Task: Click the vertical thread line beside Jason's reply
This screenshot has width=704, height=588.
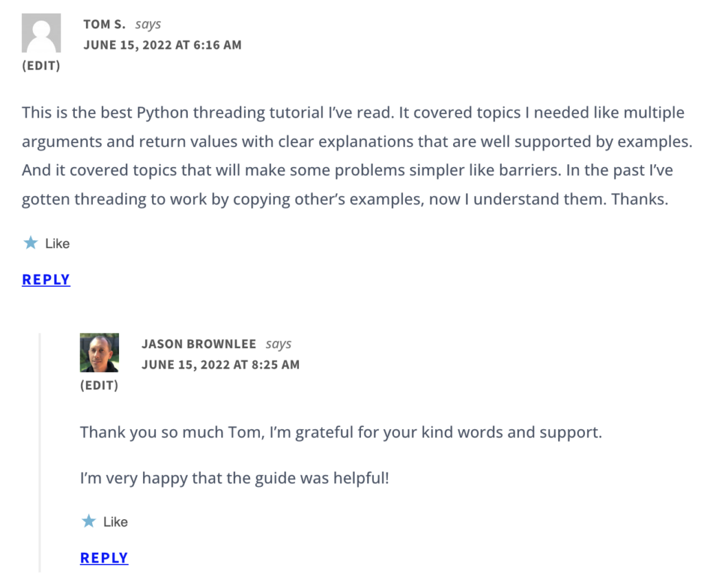Action: pos(40,454)
